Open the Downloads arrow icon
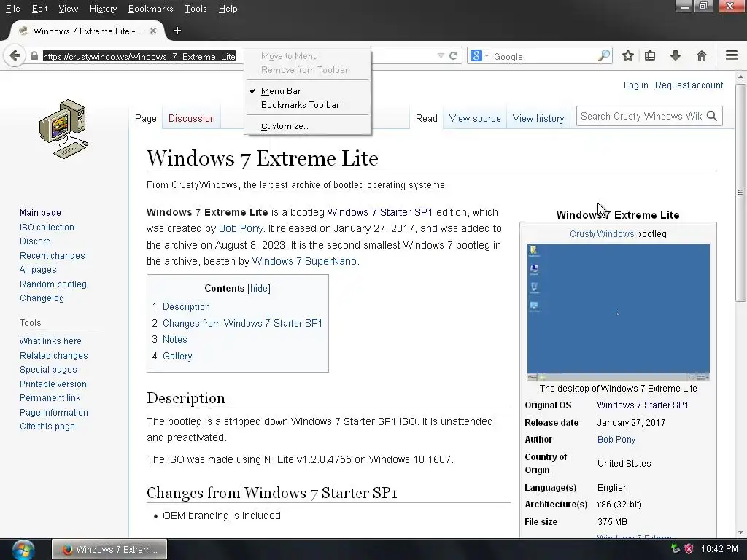Screen dimensions: 747x560 676,56
